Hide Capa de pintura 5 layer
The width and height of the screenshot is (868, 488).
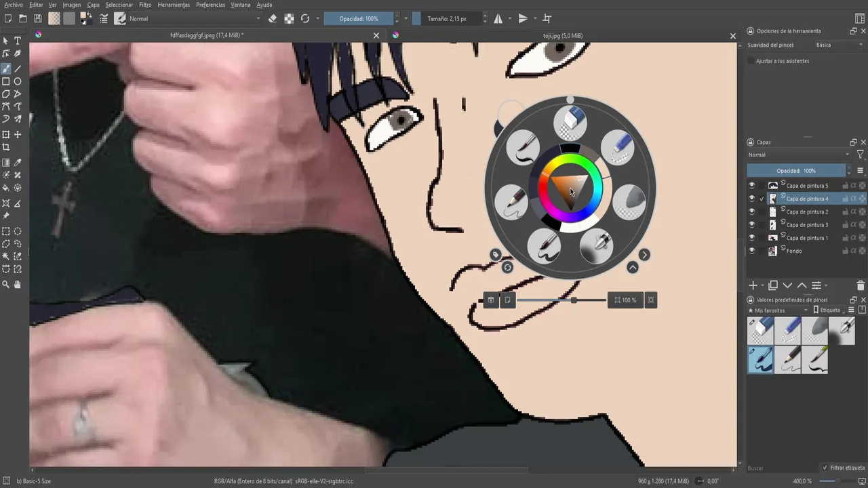[751, 185]
